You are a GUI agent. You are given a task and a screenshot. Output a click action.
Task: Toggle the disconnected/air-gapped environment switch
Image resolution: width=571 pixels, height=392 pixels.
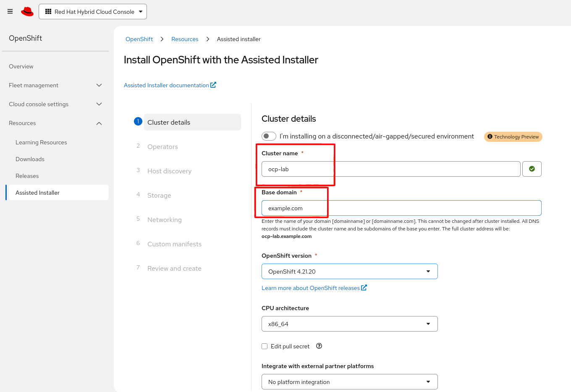pyautogui.click(x=269, y=136)
